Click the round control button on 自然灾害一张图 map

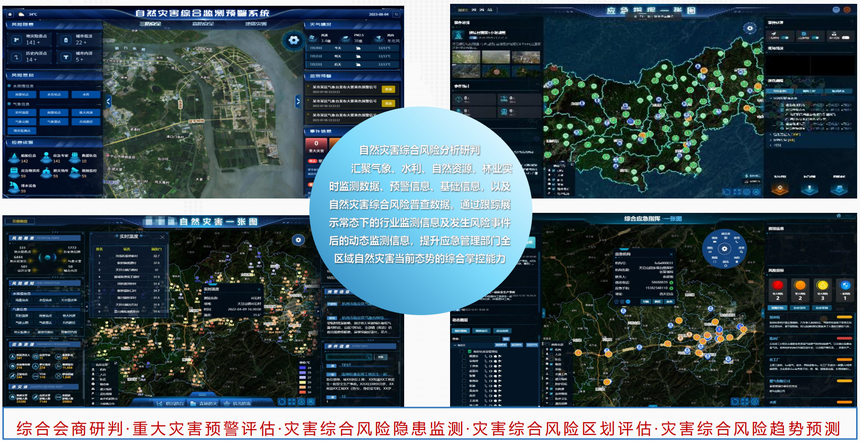click(x=298, y=240)
